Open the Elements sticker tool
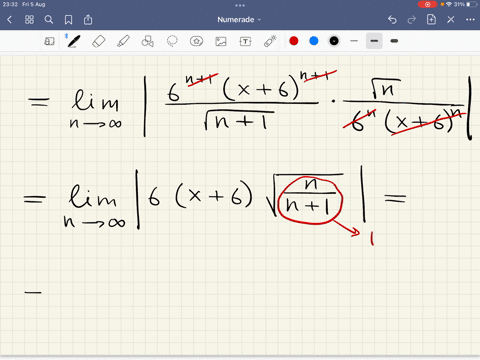The width and height of the screenshot is (480, 360). pyautogui.click(x=196, y=41)
